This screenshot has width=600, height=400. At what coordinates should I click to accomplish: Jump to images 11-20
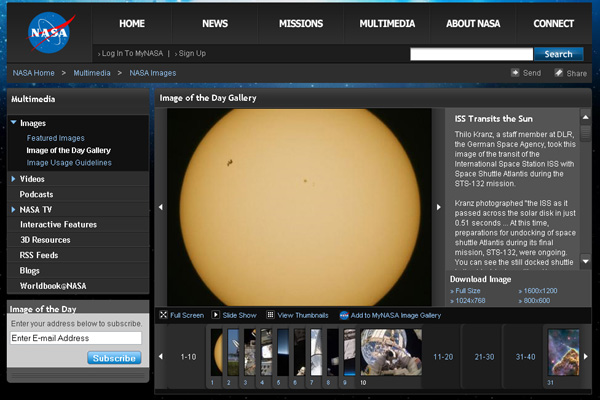tap(443, 357)
